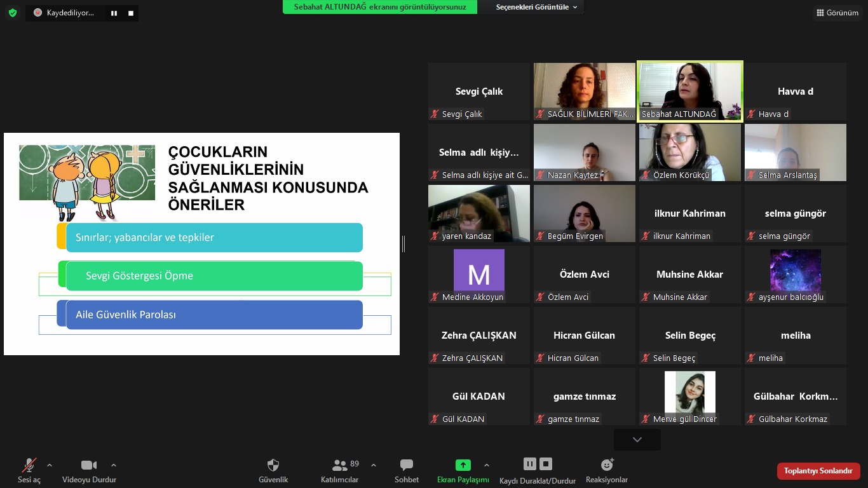Expand screen share options arrow

[x=487, y=465]
